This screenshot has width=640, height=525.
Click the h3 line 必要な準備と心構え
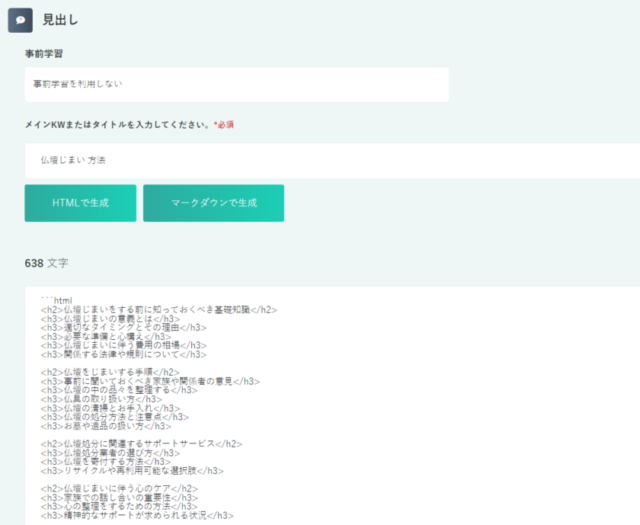106,337
